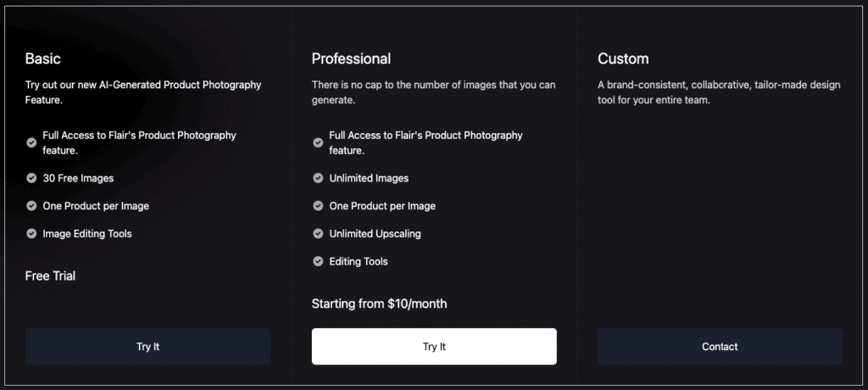This screenshot has height=390, width=868.
Task: Click the Contact button for Custom plan
Action: (720, 346)
